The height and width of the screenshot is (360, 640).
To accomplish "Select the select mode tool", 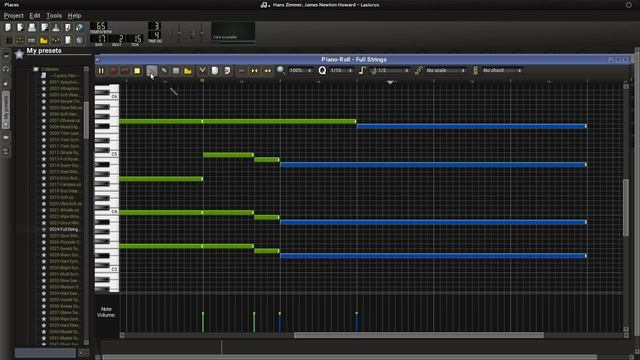I will point(176,71).
